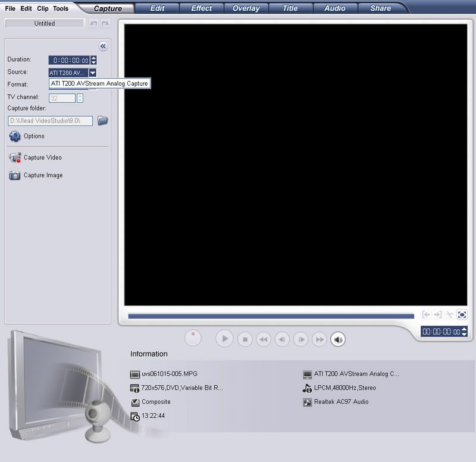
Task: Click the Redo arrow icon
Action: point(105,23)
